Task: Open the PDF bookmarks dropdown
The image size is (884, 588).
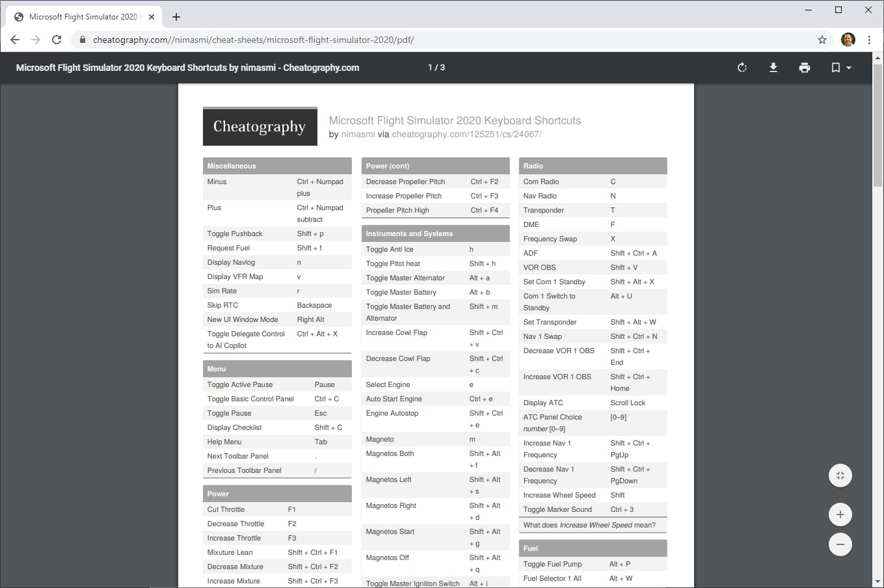Action: click(x=840, y=68)
